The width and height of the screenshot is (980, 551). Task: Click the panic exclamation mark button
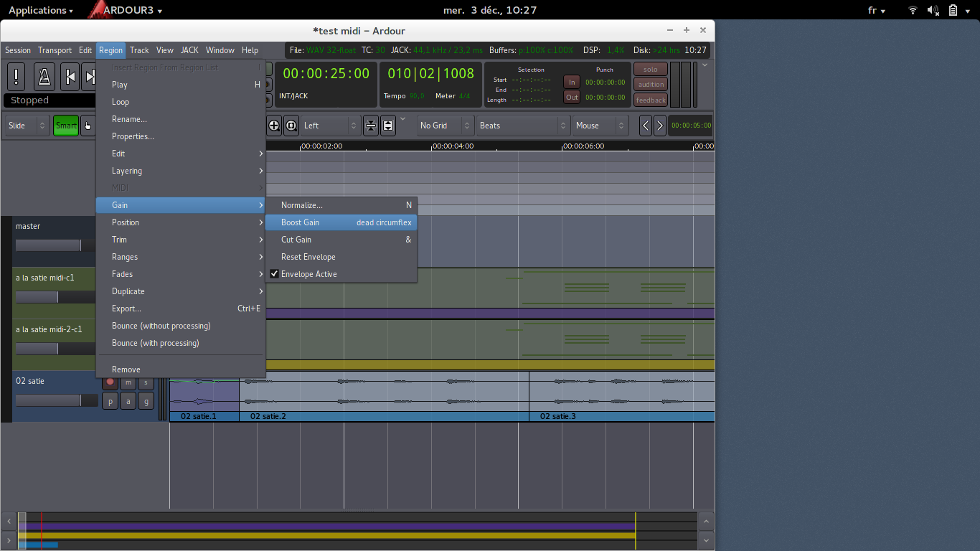click(17, 76)
